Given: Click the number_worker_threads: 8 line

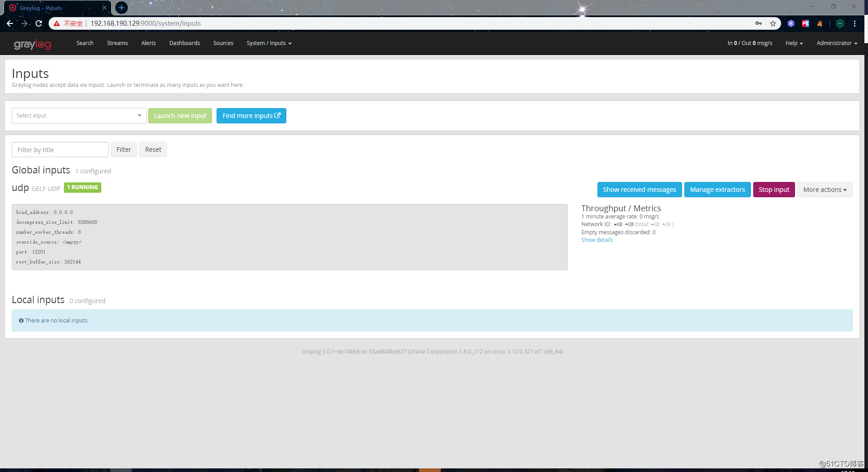Looking at the screenshot, I should 49,232.
